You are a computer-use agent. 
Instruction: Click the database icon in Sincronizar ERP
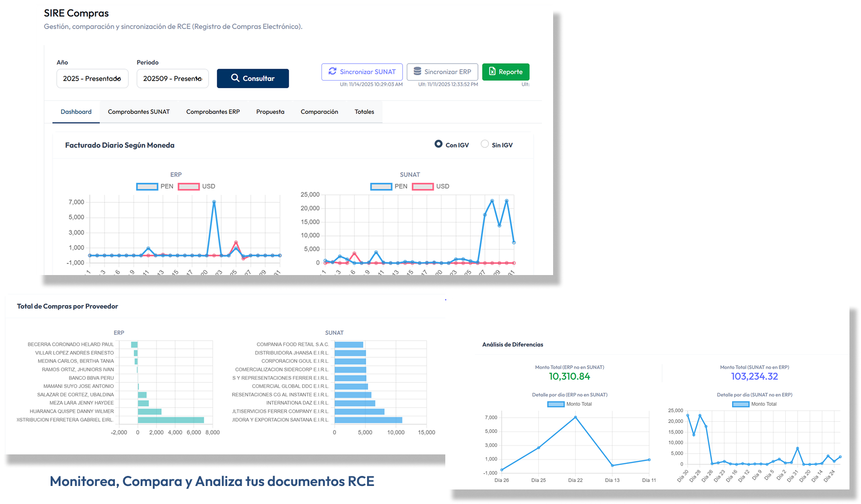(x=417, y=72)
